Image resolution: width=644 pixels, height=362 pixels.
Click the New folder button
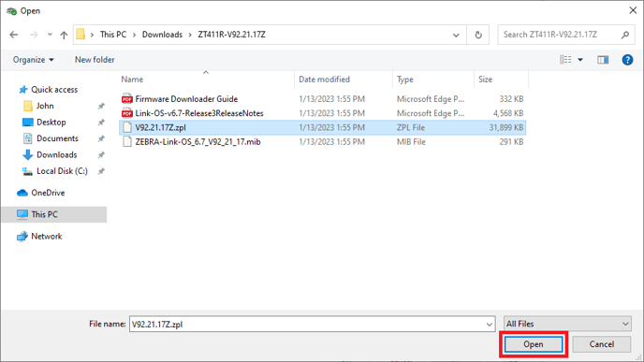pos(95,60)
